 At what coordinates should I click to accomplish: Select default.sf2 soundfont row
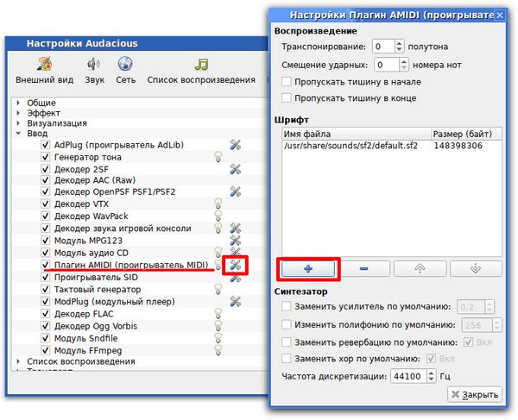(x=392, y=146)
